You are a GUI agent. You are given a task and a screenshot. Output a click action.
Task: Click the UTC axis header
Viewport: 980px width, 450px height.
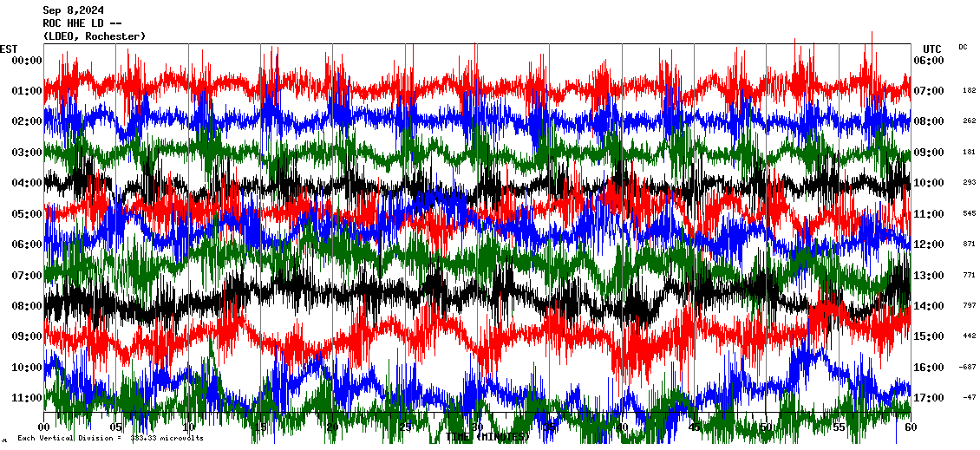click(931, 49)
